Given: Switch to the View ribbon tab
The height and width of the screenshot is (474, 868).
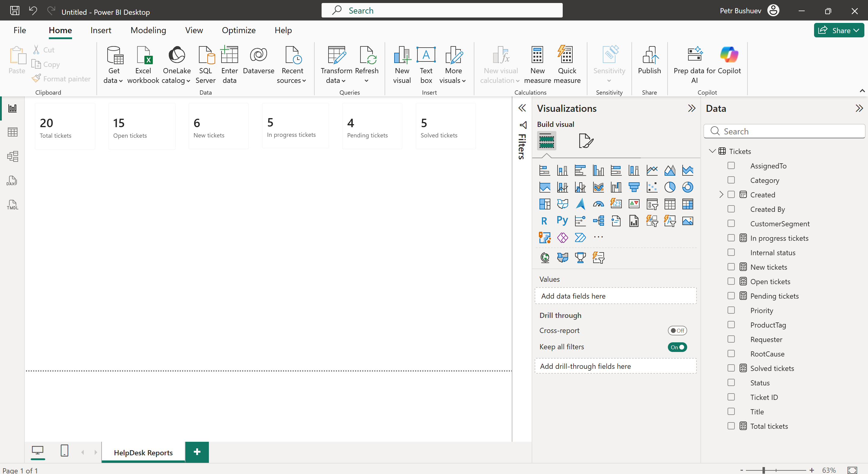Looking at the screenshot, I should tap(194, 30).
